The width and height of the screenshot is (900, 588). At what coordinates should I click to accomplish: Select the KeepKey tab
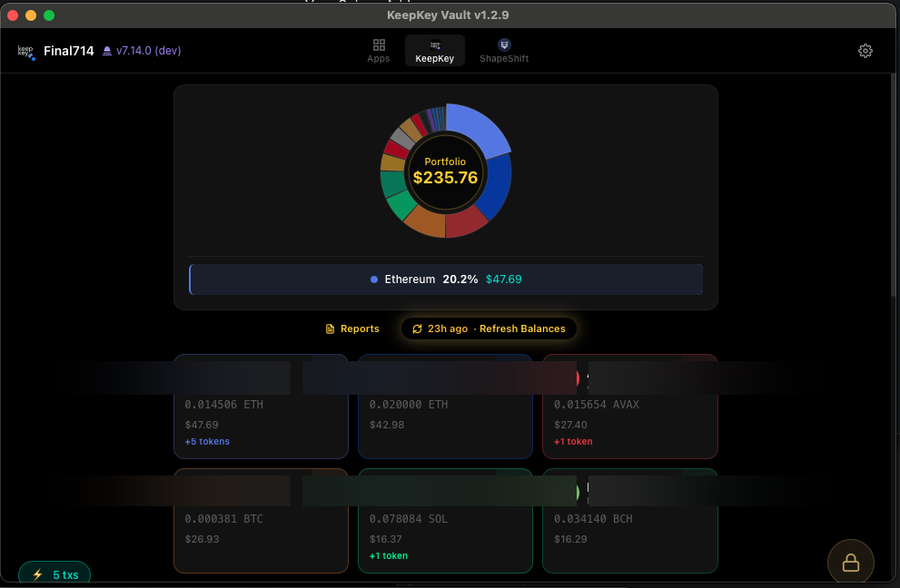click(x=434, y=51)
